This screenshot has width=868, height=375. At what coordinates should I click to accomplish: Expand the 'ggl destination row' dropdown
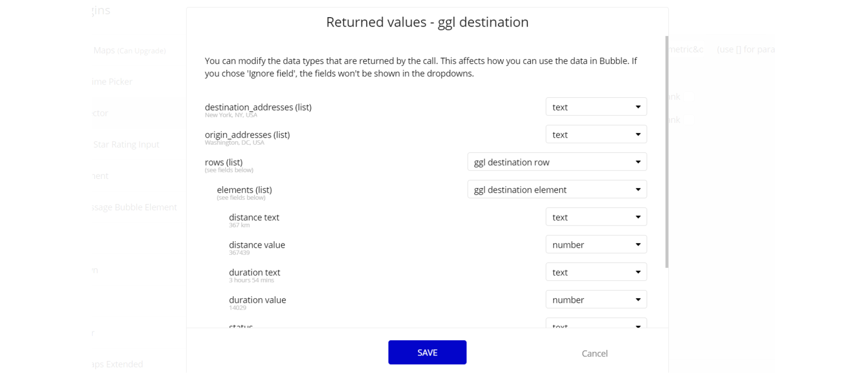[557, 162]
